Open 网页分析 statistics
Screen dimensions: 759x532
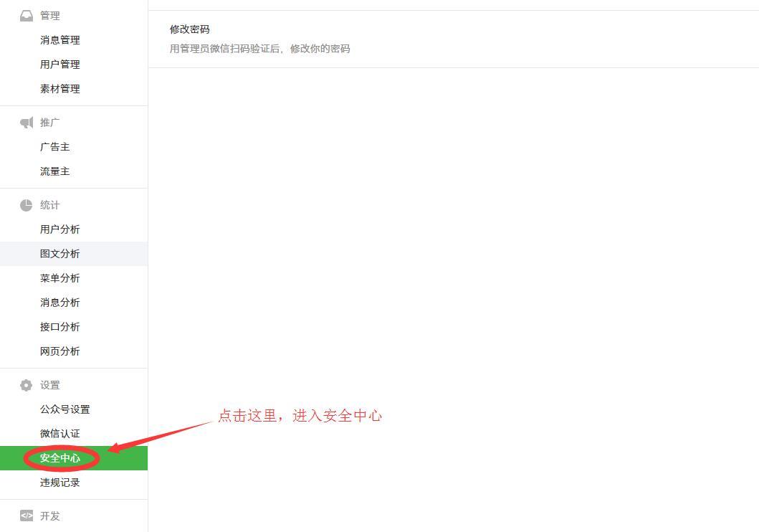click(60, 351)
